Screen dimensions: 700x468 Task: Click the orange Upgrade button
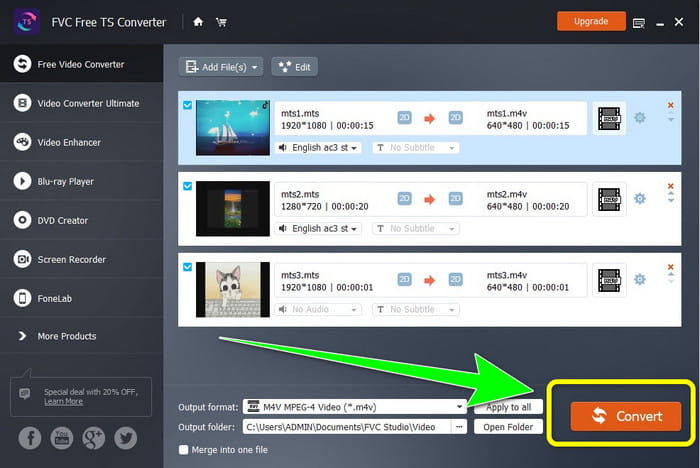point(591,21)
